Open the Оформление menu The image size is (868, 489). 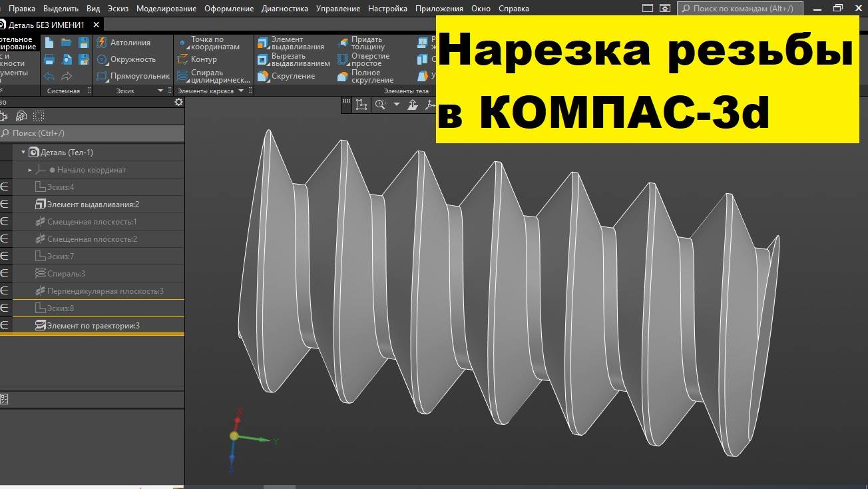click(x=229, y=9)
